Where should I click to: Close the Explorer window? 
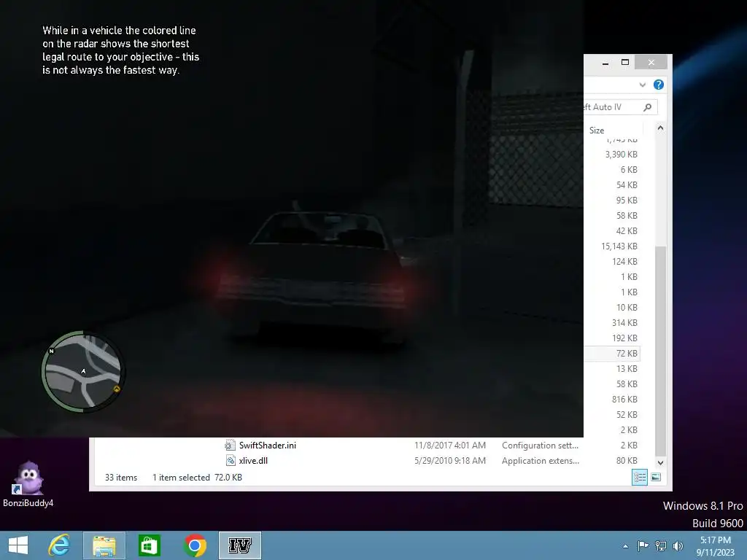click(x=651, y=63)
